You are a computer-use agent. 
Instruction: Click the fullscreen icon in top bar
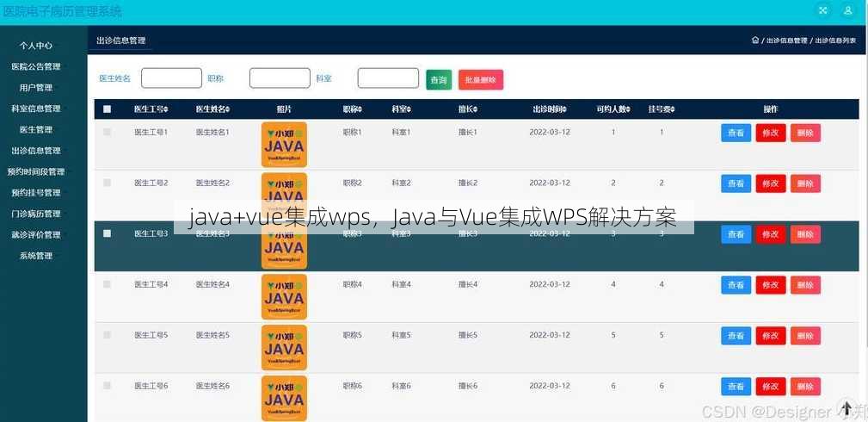click(823, 10)
